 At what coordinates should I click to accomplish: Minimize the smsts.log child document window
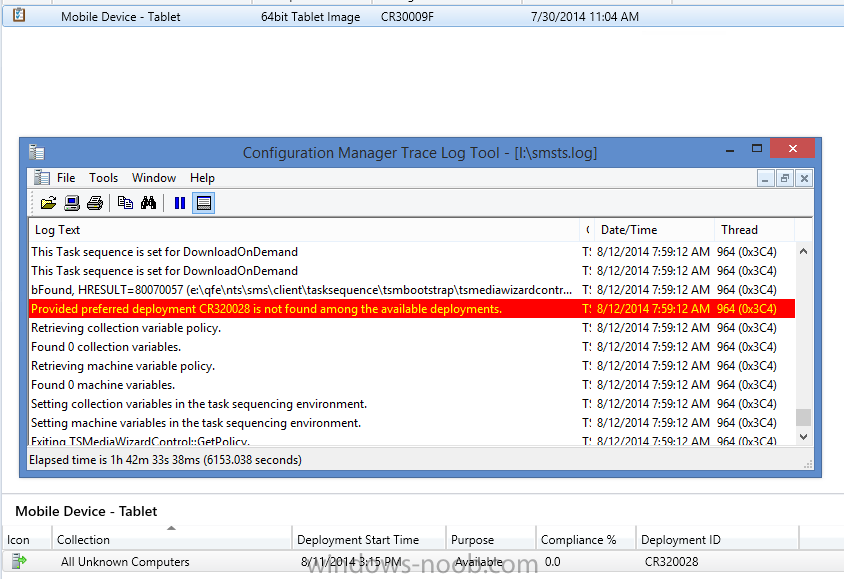[x=765, y=178]
